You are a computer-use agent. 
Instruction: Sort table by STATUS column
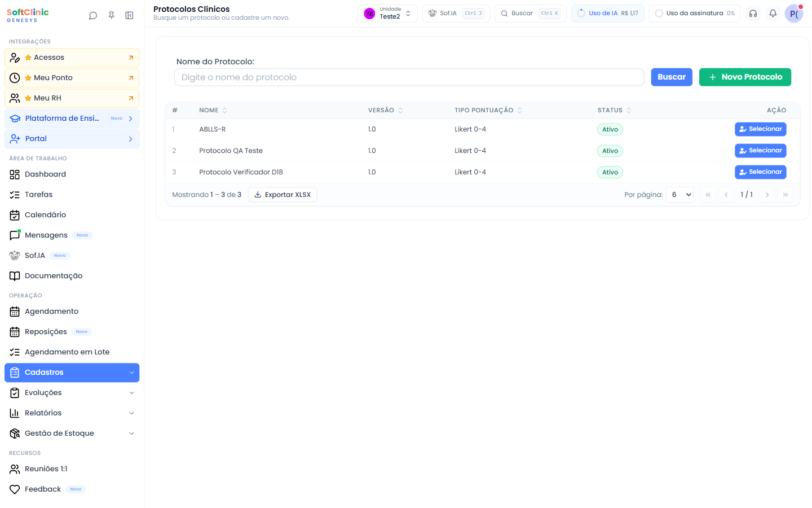pos(614,111)
